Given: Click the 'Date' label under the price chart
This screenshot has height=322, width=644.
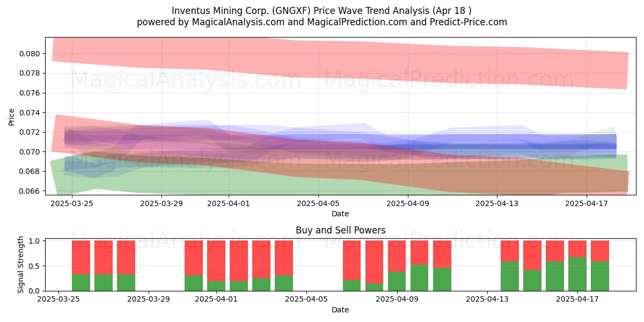Looking at the screenshot, I should coord(340,214).
